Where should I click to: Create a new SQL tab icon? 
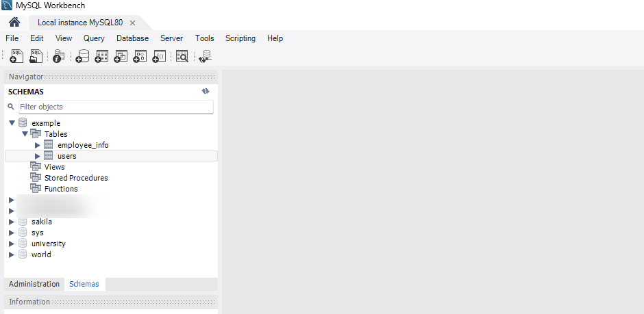16,56
